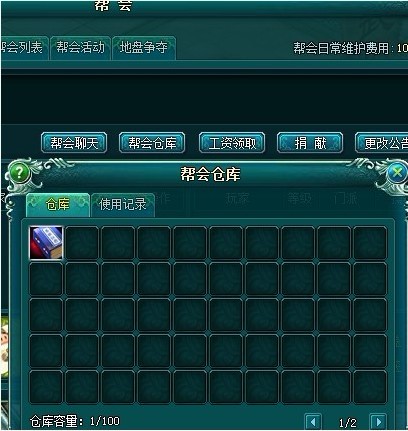408x431 pixels.
Task: Click the 更改公告 button
Action: (x=382, y=143)
